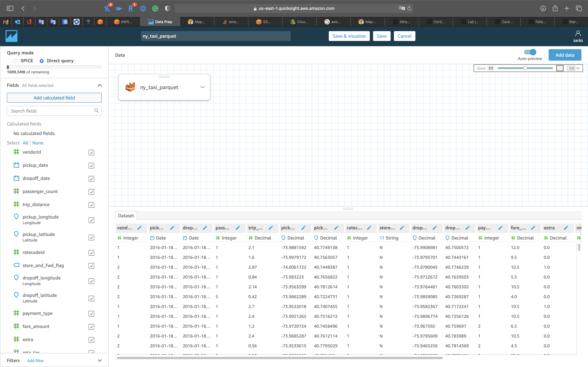Click the zoom slider handle
Image resolution: width=588 pixels, height=367 pixels.
click(x=525, y=68)
